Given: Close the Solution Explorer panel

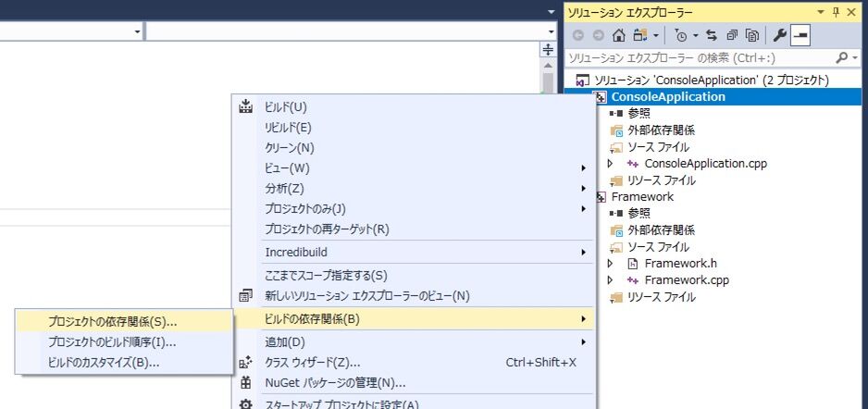Looking at the screenshot, I should pyautogui.click(x=852, y=12).
